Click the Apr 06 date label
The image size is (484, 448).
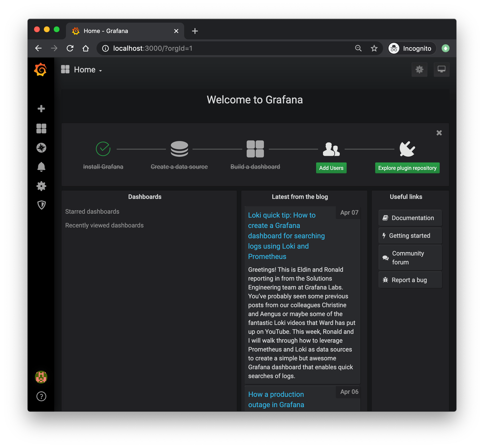[349, 392]
